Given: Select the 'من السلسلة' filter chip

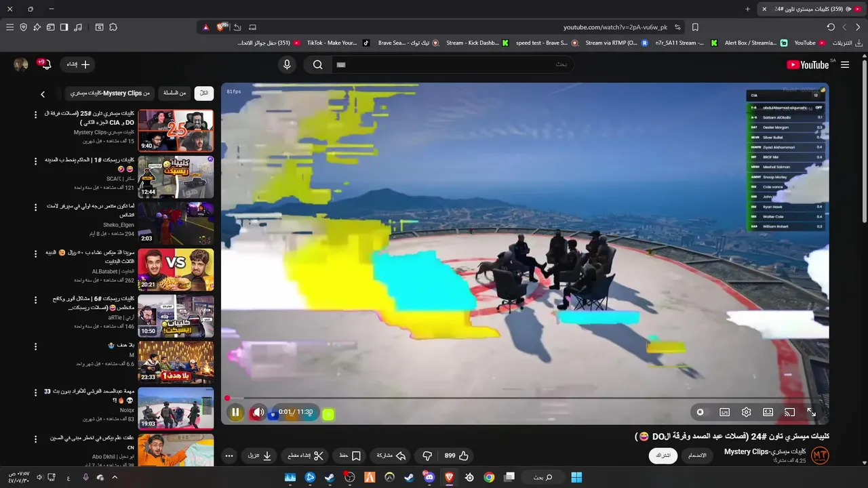Looking at the screenshot, I should 174,93.
